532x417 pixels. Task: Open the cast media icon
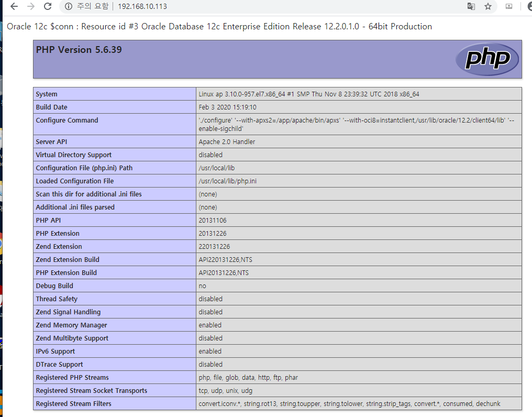[x=509, y=6]
